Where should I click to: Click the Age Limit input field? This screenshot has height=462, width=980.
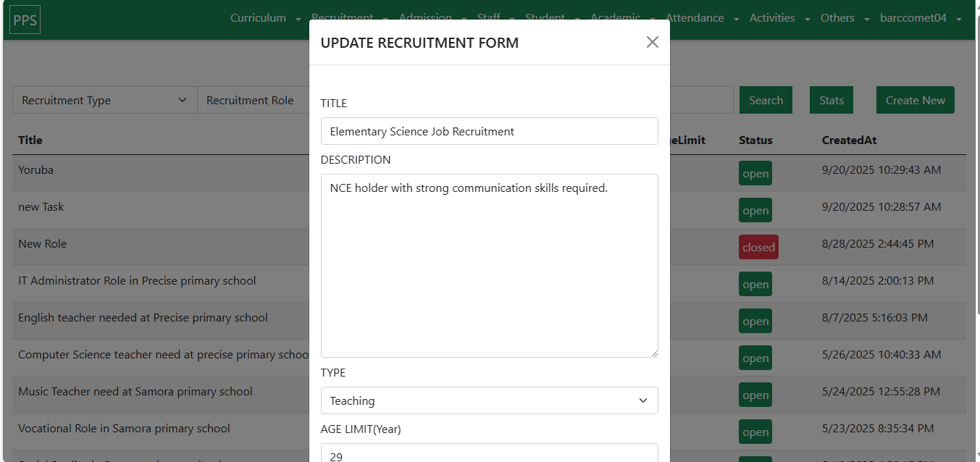pos(489,453)
